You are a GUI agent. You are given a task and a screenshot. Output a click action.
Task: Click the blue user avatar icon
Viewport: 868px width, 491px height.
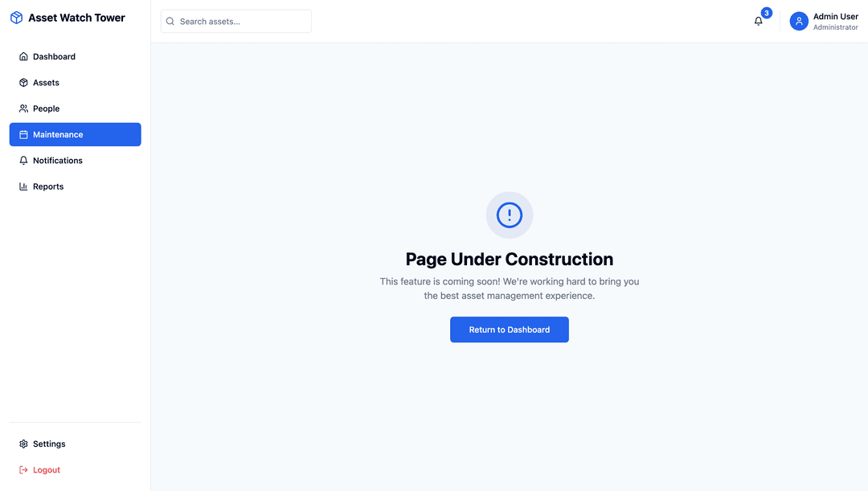(799, 22)
